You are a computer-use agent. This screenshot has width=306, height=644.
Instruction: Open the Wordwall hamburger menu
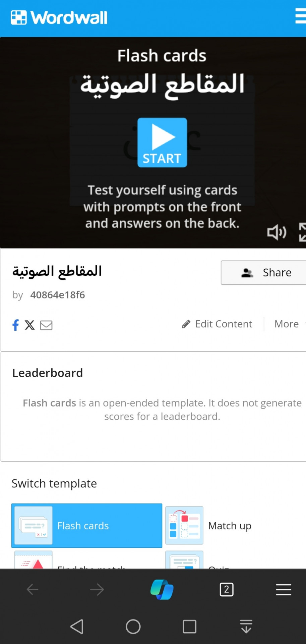(x=300, y=16)
